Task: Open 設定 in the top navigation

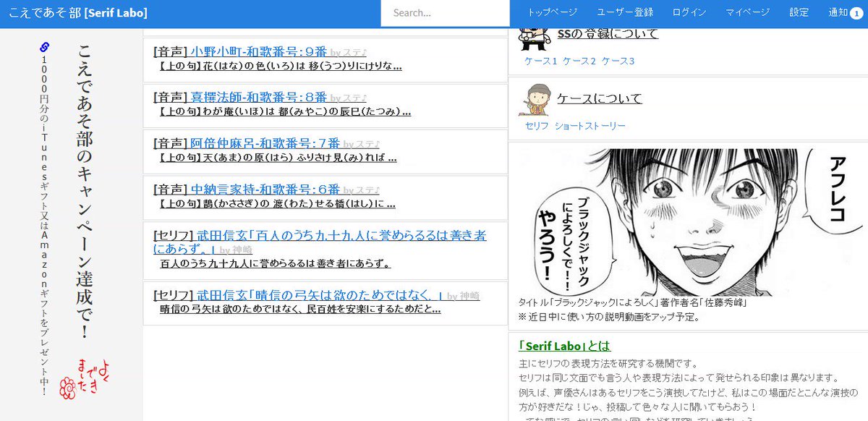Action: pyautogui.click(x=799, y=12)
